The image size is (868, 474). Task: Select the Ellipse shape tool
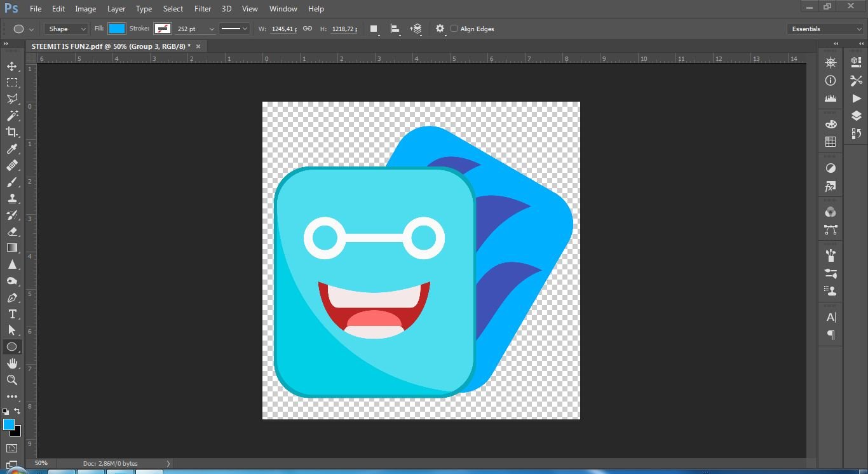pos(12,347)
